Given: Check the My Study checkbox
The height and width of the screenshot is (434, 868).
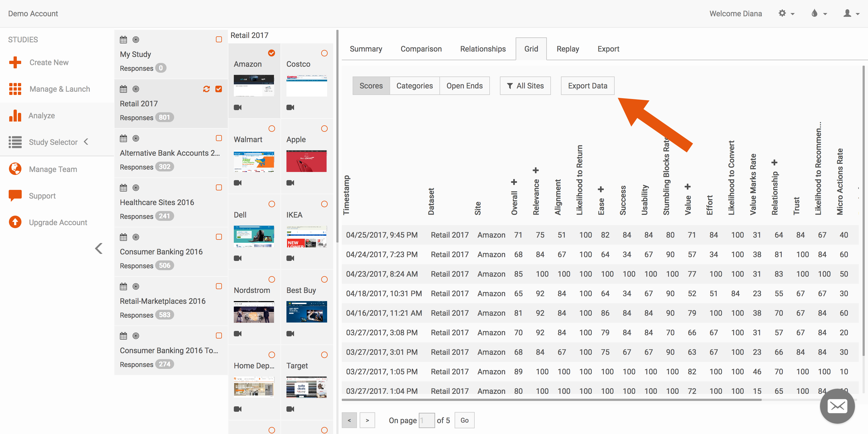Looking at the screenshot, I should (x=219, y=39).
